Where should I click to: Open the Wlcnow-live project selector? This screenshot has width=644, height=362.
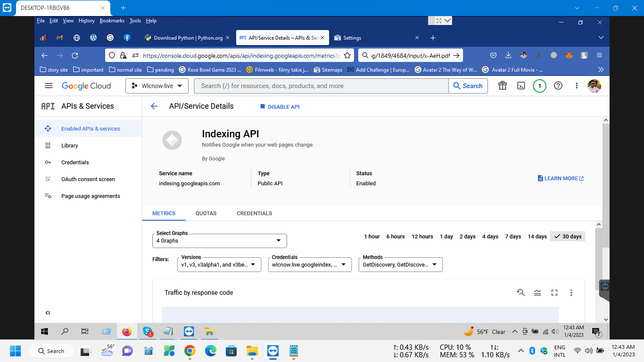point(157,86)
